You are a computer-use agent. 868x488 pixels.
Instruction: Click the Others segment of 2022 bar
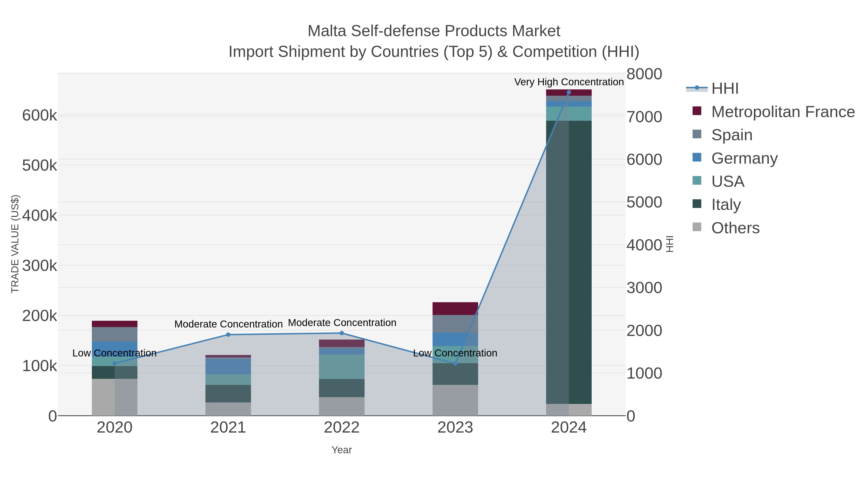tap(342, 406)
